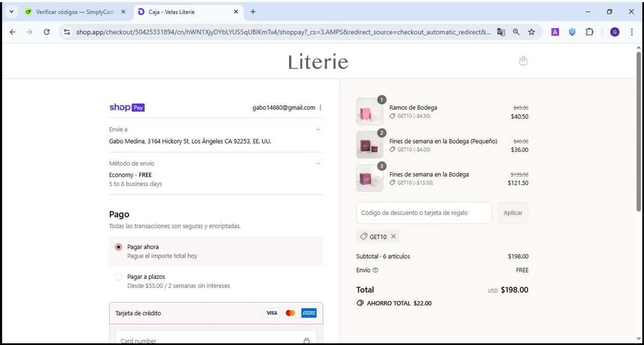The width and height of the screenshot is (644, 345).
Task: Remove the GET10 discount code tag
Action: 393,236
